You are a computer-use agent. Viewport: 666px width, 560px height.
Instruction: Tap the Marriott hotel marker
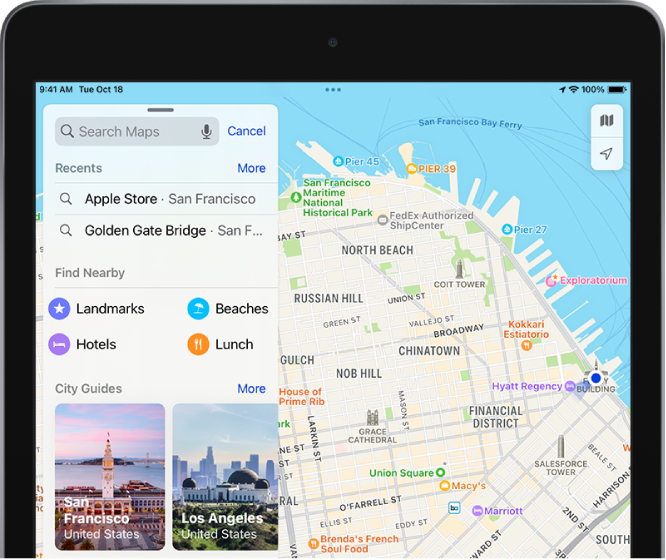tap(477, 511)
